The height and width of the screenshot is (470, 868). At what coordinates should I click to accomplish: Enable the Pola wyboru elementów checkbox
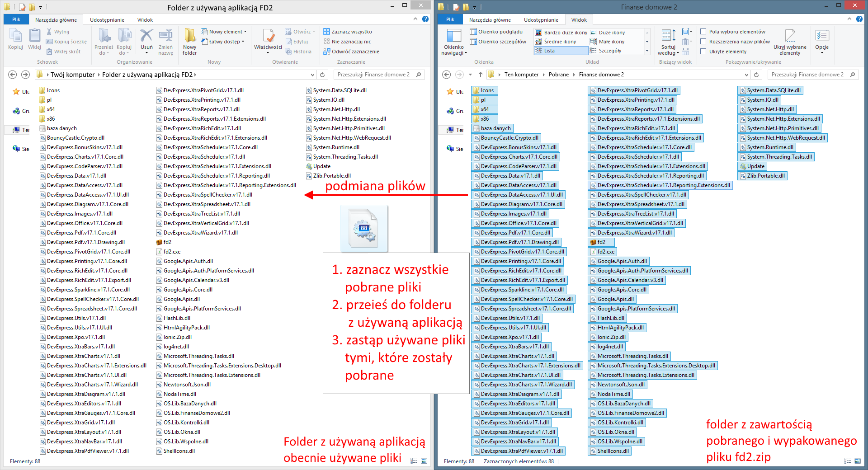pyautogui.click(x=703, y=32)
